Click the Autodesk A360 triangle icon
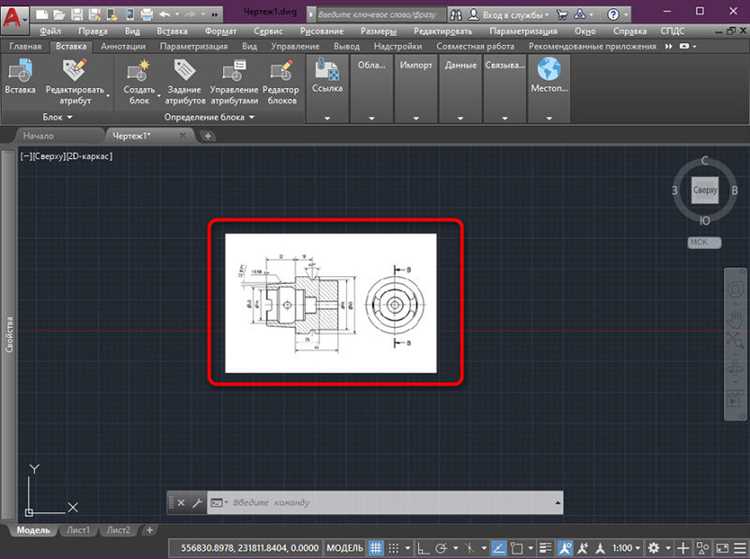Screen dimensions: 750x559 click(x=580, y=15)
